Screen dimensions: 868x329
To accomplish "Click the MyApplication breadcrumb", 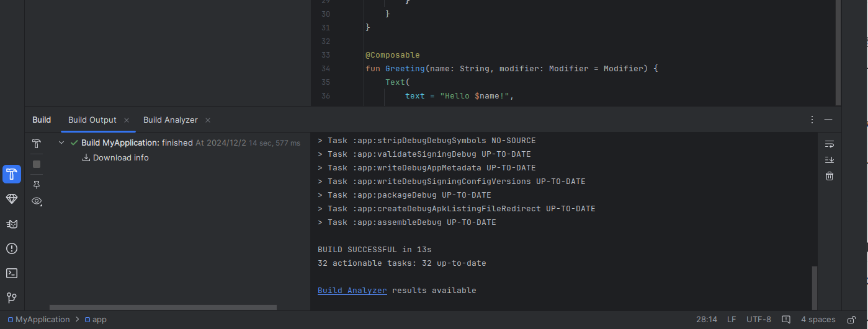I will [38, 320].
